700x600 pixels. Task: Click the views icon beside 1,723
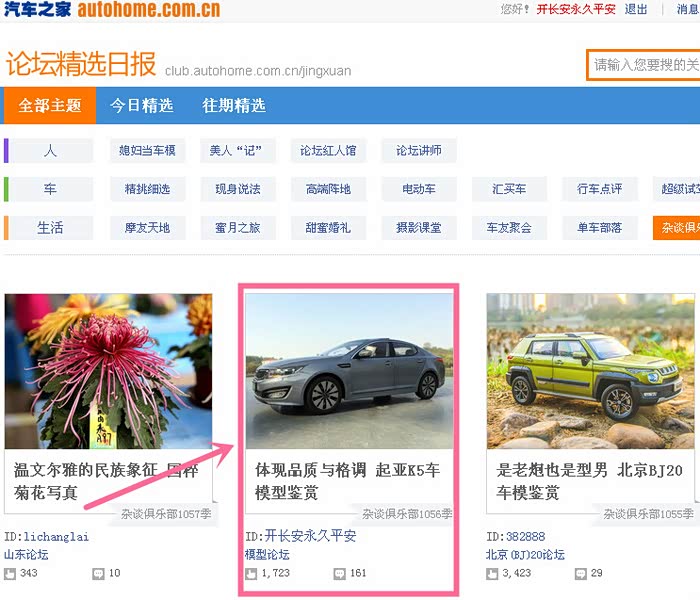pyautogui.click(x=251, y=574)
